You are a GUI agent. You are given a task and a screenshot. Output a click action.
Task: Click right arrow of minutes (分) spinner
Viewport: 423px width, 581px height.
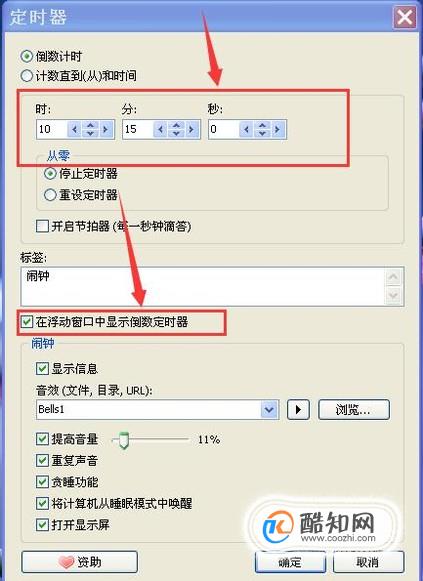191,129
